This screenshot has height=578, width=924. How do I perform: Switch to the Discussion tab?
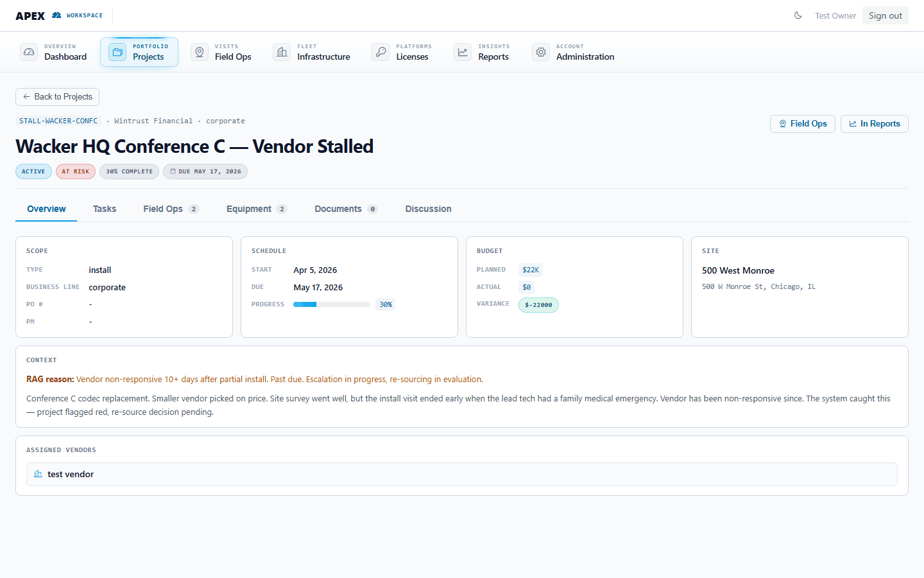click(428, 209)
